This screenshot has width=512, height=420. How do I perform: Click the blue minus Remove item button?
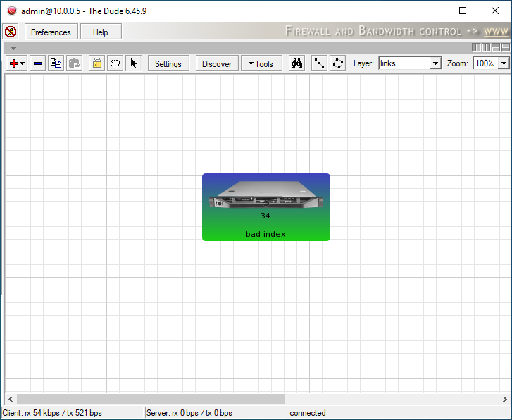pos(38,63)
